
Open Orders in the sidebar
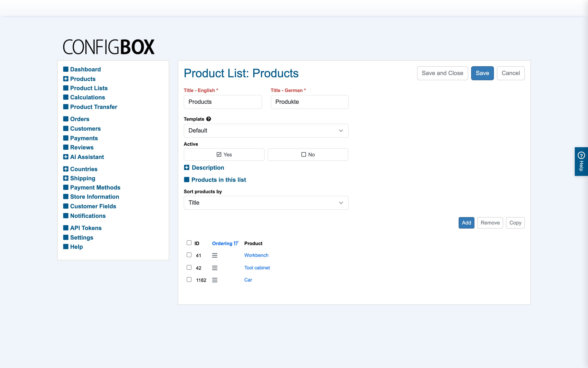point(80,119)
